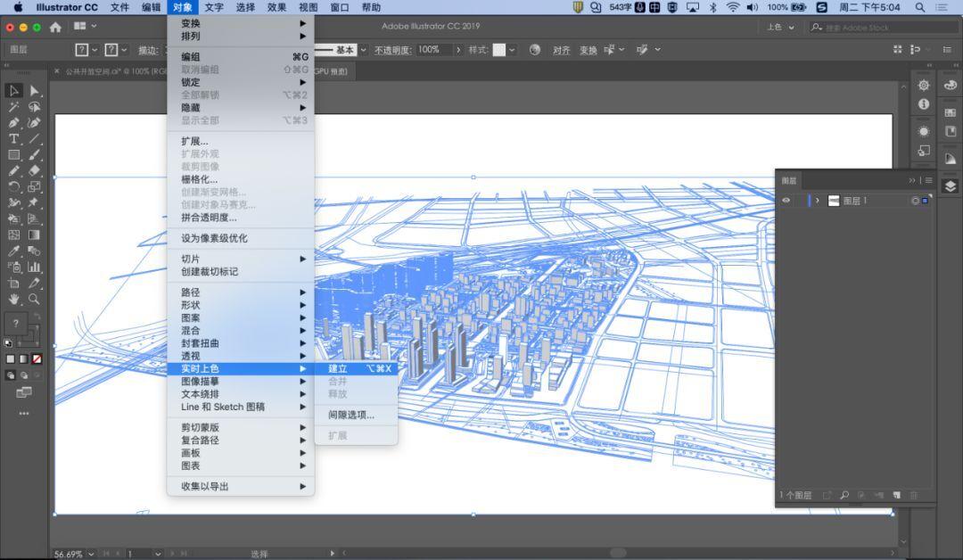Enable Draw Behind mode
Image resolution: width=963 pixels, height=560 pixels.
tap(23, 375)
